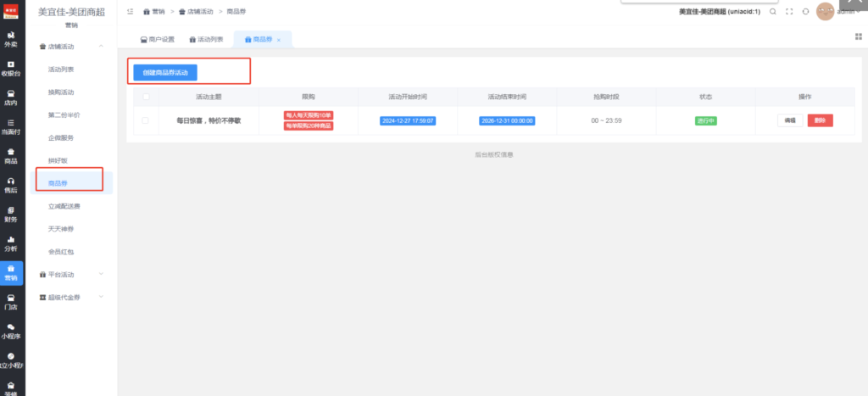Open 企微服务 in the sidebar
This screenshot has height=396, width=868.
point(61,138)
